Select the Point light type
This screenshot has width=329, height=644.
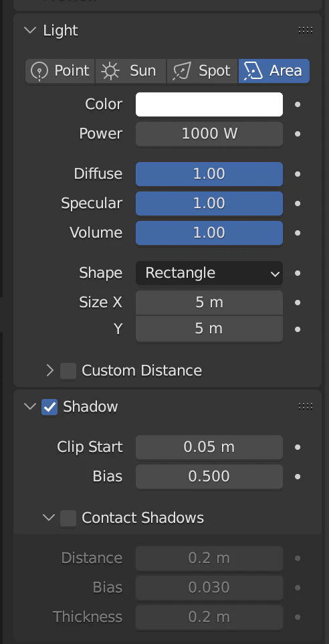60,71
